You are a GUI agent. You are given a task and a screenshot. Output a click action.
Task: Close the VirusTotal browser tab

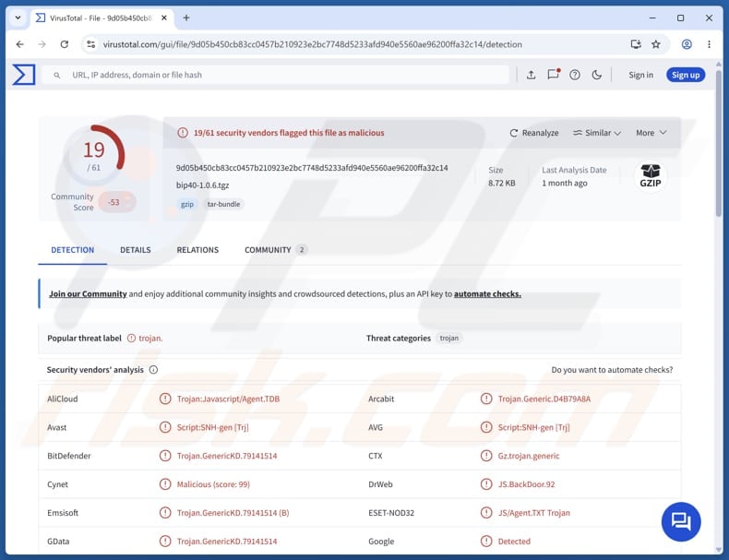coord(164,18)
